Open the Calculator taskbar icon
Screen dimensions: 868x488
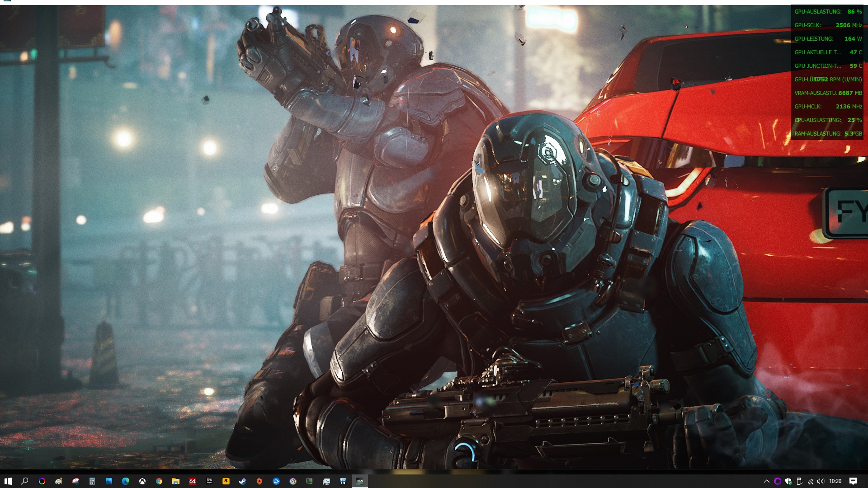click(x=92, y=481)
